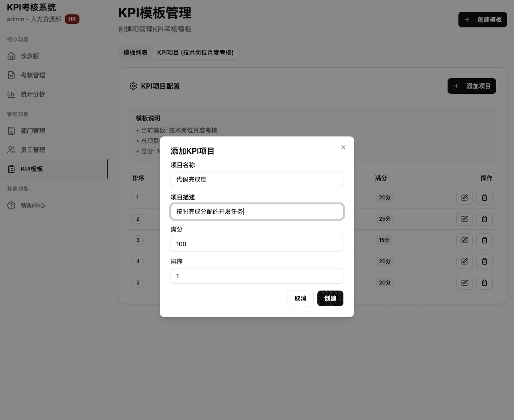Click the 创建 button in dialog
The width and height of the screenshot is (514, 420).
point(330,298)
